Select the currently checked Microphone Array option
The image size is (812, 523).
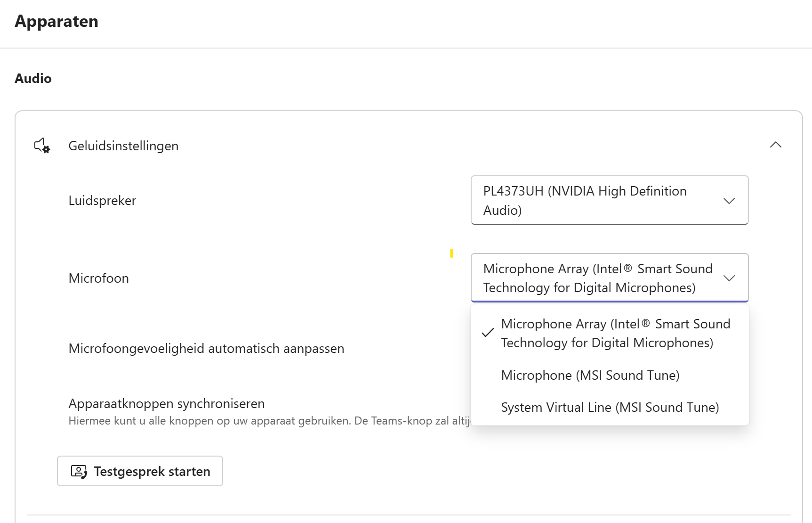615,333
